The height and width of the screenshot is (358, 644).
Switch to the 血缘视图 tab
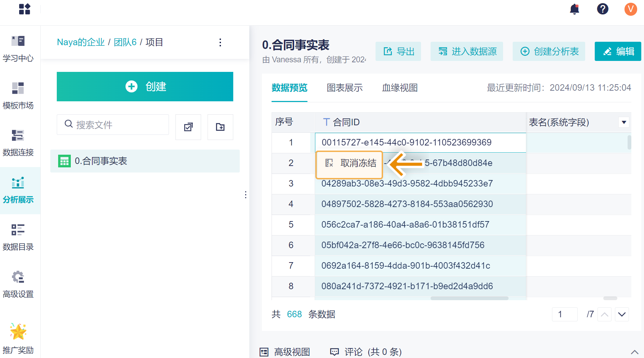click(400, 88)
